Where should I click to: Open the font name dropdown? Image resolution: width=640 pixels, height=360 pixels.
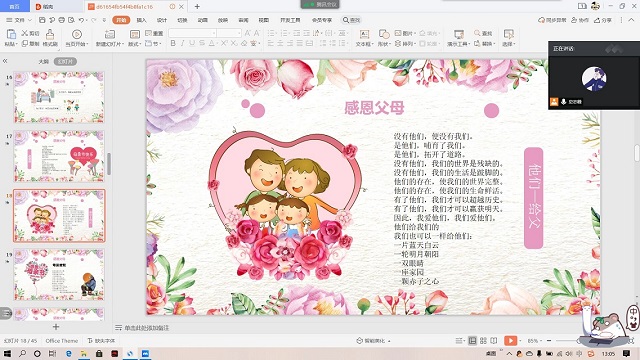tap(213, 33)
